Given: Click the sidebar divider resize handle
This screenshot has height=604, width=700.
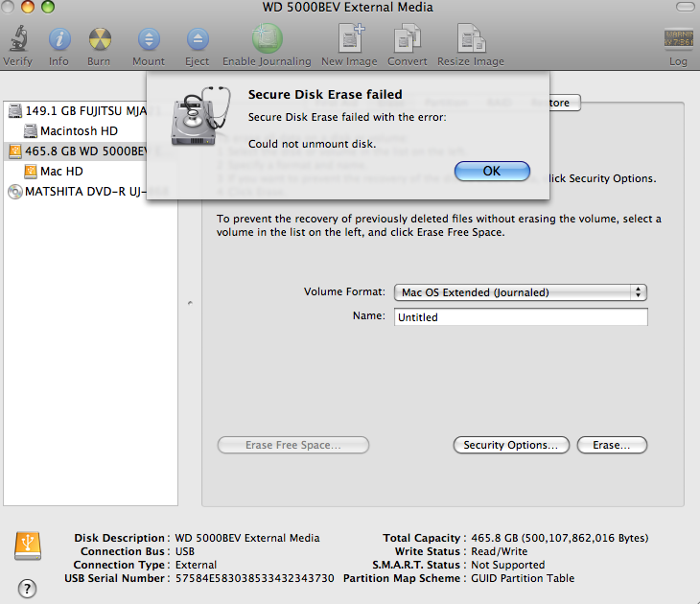Looking at the screenshot, I should [x=190, y=303].
